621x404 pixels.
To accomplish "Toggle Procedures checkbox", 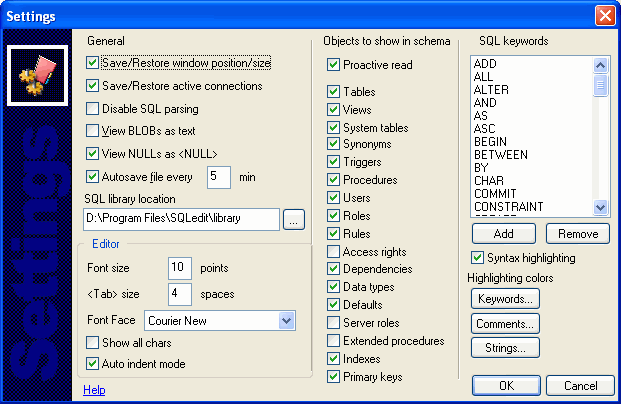I will tap(333, 180).
